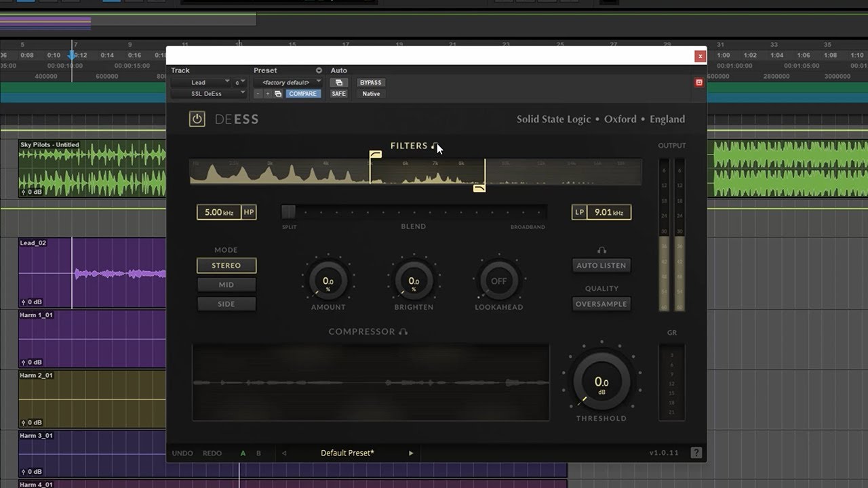The height and width of the screenshot is (488, 868).
Task: Select Mid mode
Action: pyautogui.click(x=226, y=285)
